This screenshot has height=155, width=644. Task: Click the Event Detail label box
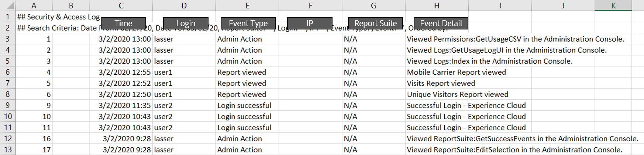pyautogui.click(x=441, y=23)
